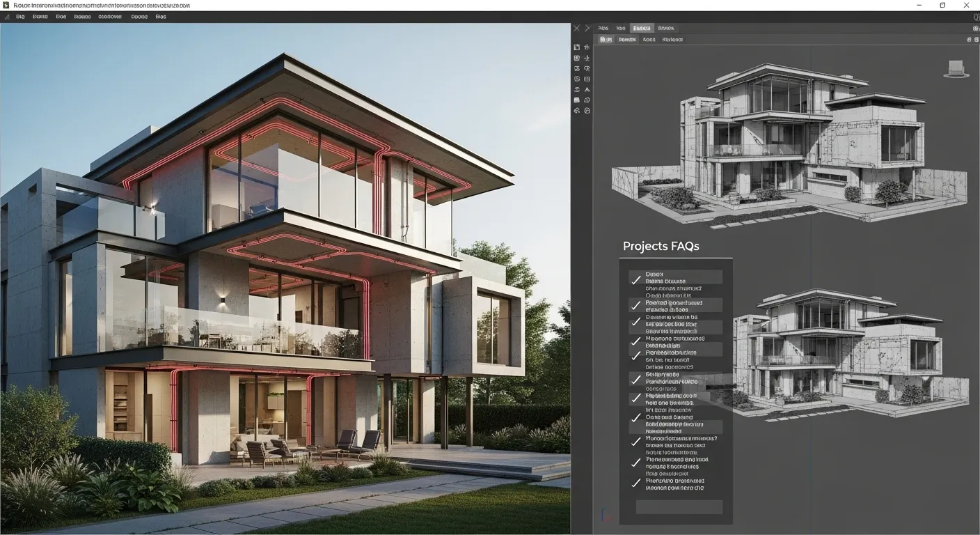
Task: Switch to the highlighted third panel tab
Action: pyautogui.click(x=642, y=29)
